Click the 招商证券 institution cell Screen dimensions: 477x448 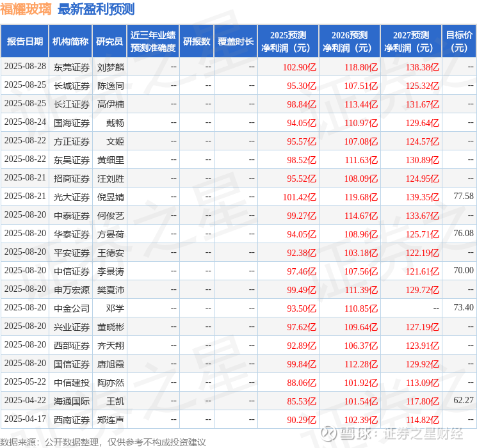click(72, 179)
